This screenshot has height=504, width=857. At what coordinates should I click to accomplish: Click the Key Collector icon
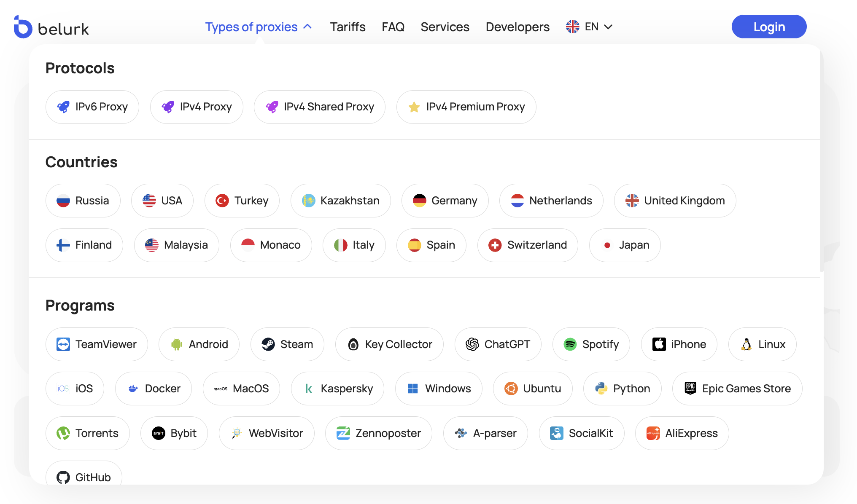point(353,344)
